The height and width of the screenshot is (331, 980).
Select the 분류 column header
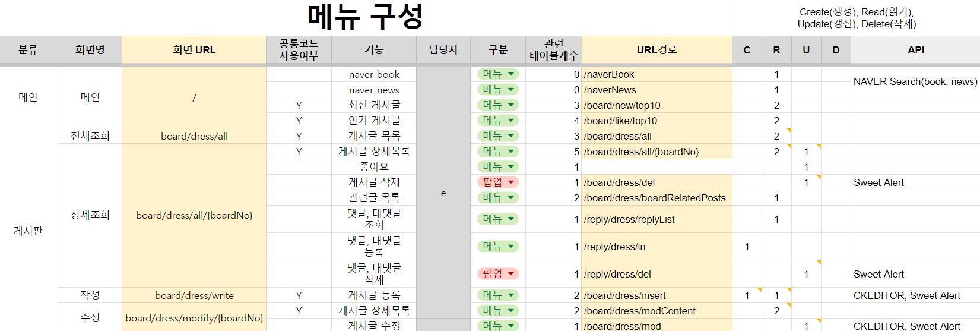(28, 50)
